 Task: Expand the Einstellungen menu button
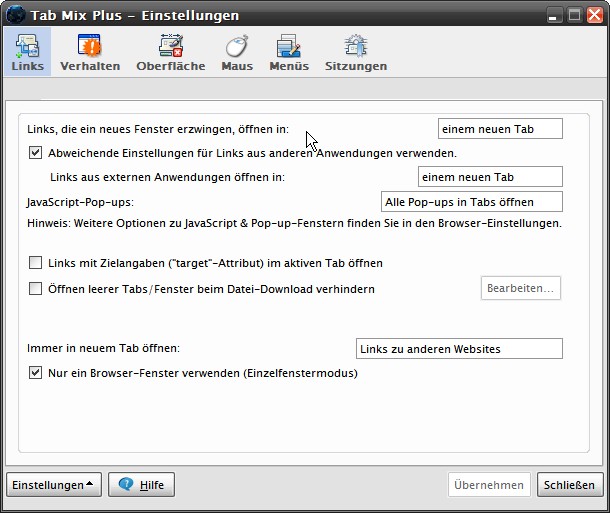tap(54, 485)
